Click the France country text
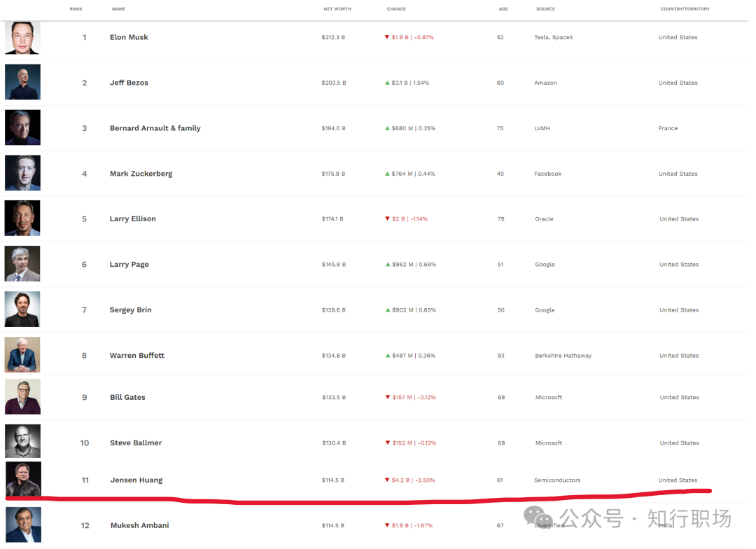 [668, 128]
